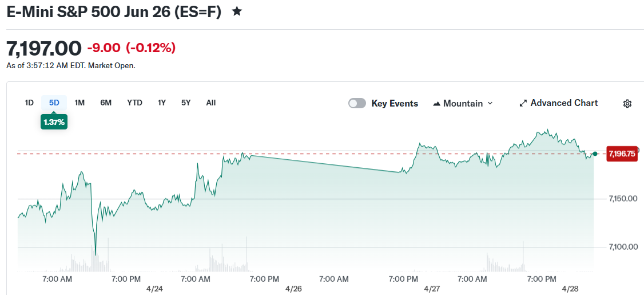
Task: Click the current price 7,197.00
Action: pyautogui.click(x=44, y=49)
